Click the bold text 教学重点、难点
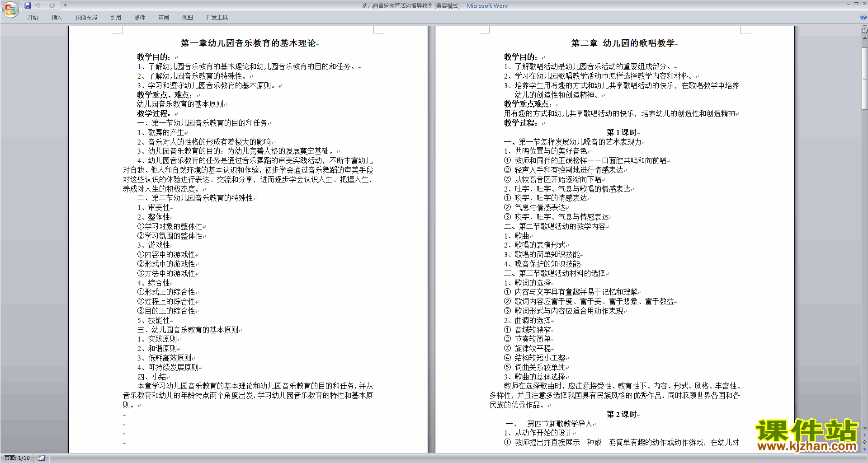The height and width of the screenshot is (463, 868). [x=165, y=95]
